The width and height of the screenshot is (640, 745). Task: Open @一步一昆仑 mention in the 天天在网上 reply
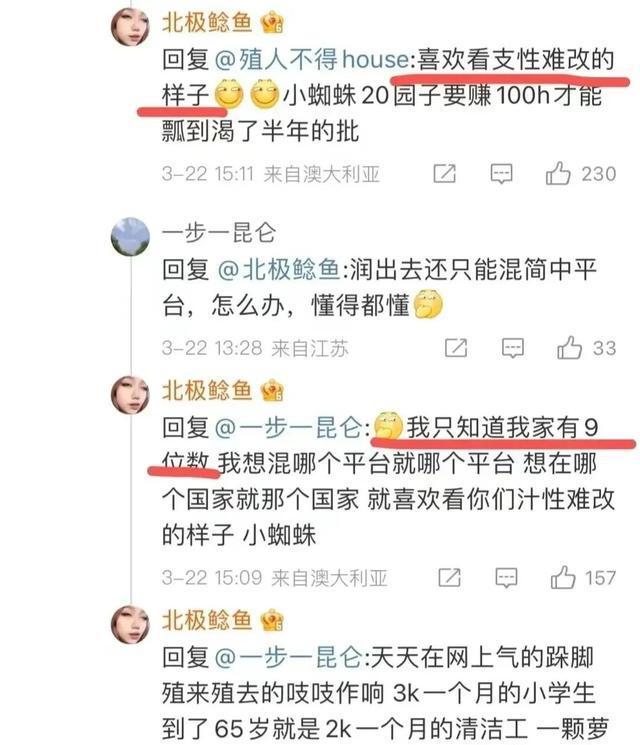290,657
